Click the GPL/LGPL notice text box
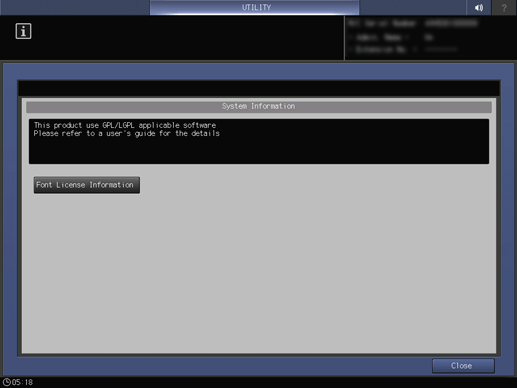517x388 pixels. click(259, 141)
